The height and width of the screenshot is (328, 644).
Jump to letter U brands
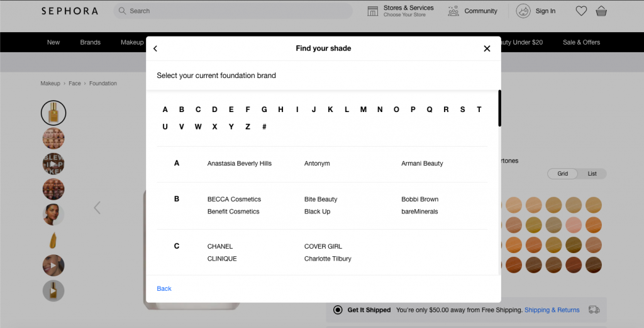(165, 127)
